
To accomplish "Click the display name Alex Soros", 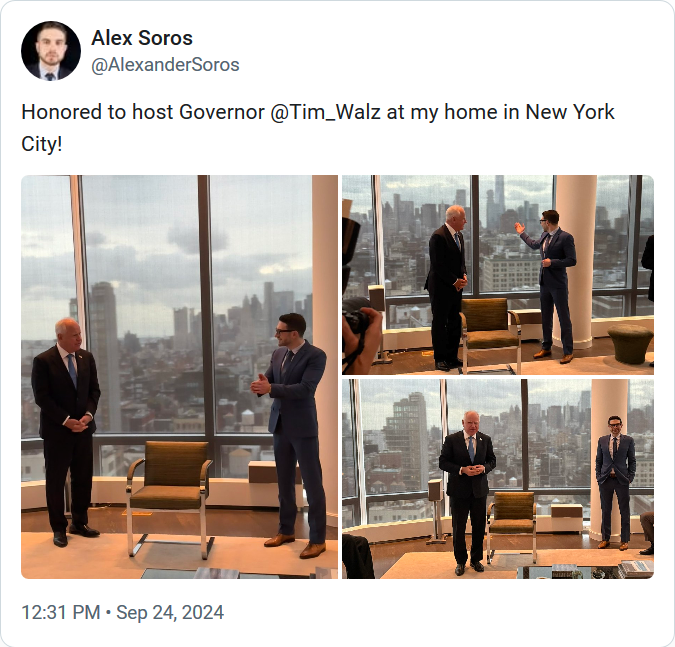I will click(142, 38).
